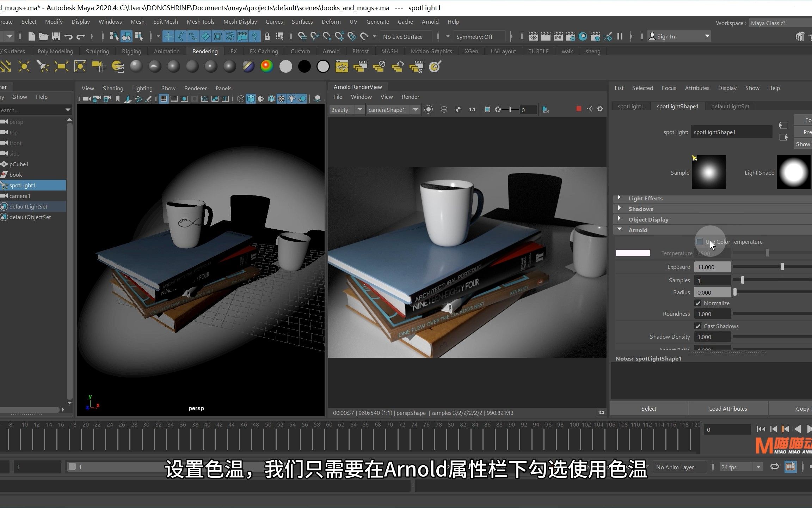
Task: Click the rainbow ramp shader shelf icon
Action: [267, 66]
